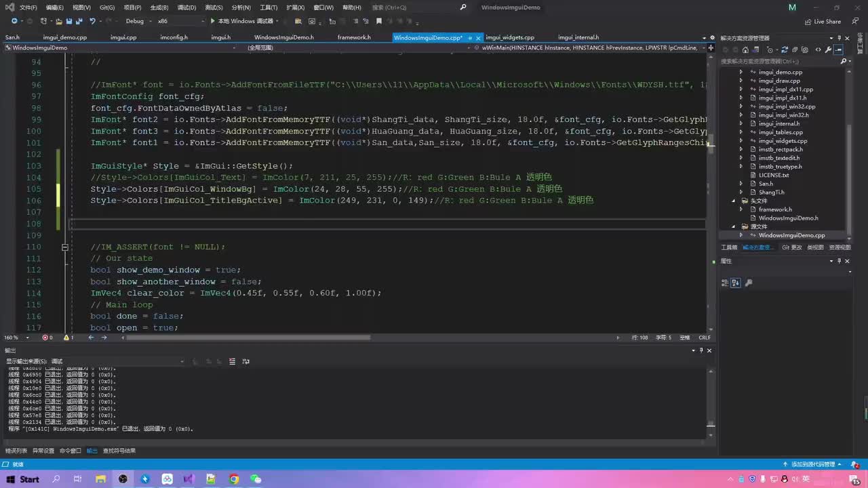The image size is (868, 488).
Task: Switch to the framework.h editor tab
Action: tap(354, 37)
